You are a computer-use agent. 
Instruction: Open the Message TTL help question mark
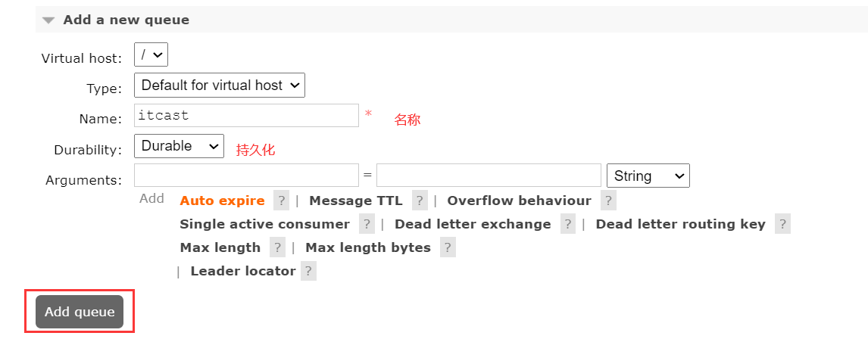[x=420, y=201]
